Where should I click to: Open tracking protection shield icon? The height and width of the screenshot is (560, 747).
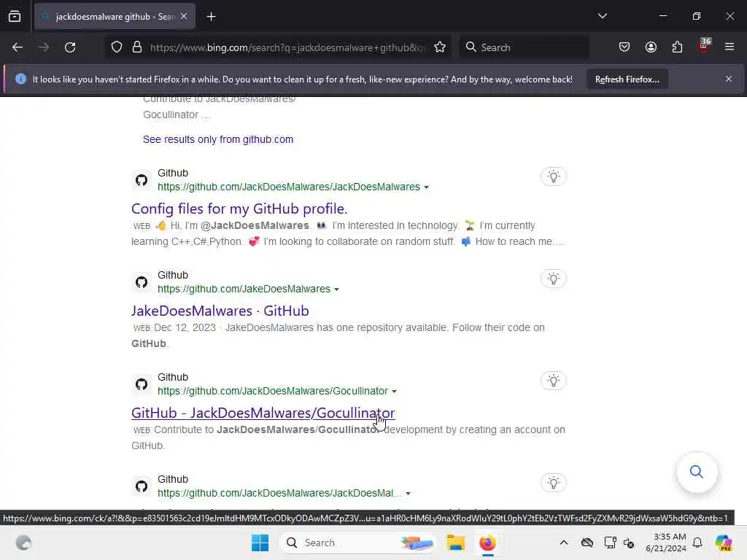(117, 47)
